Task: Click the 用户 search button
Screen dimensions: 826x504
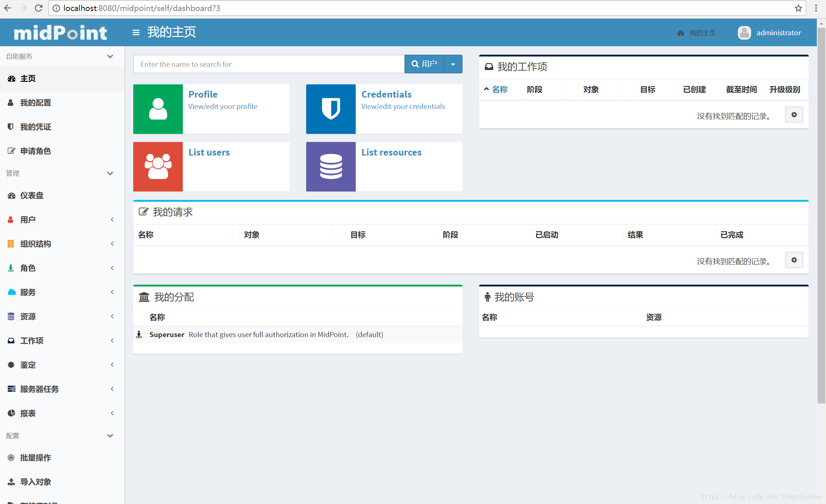Action: coord(424,64)
